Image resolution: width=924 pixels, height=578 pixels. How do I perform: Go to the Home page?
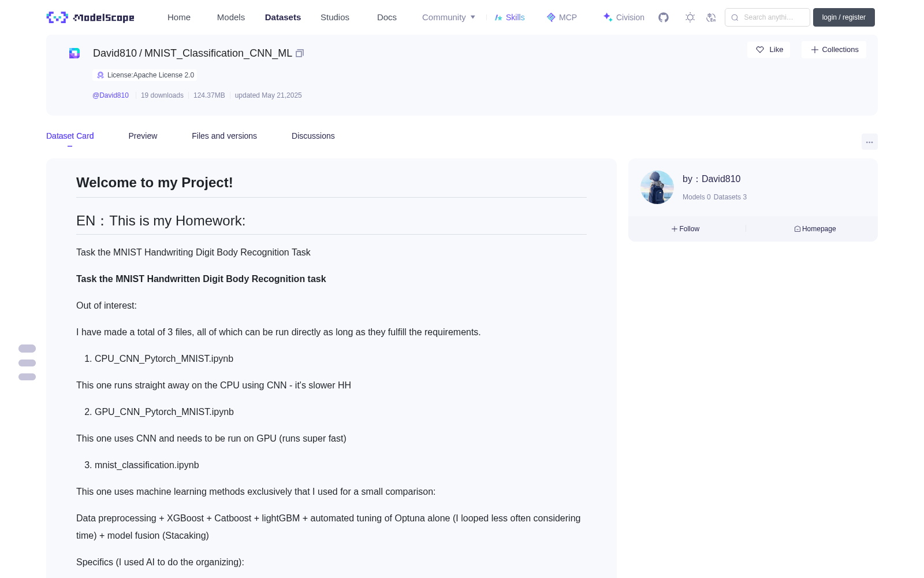[x=179, y=17]
